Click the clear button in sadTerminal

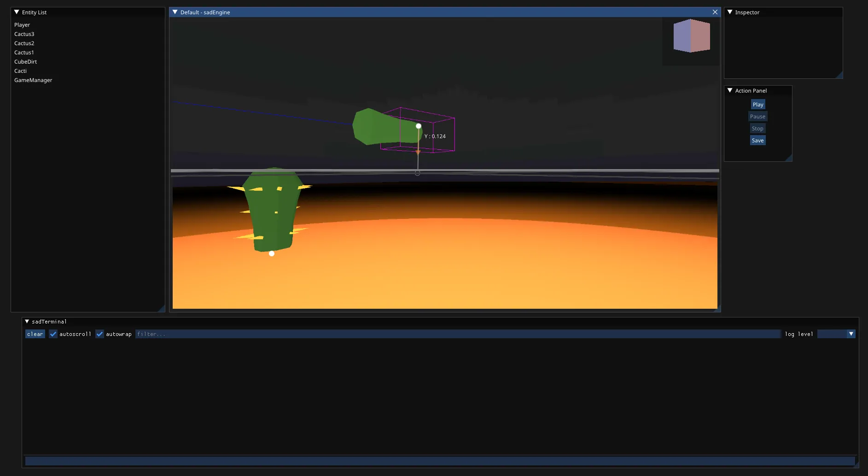point(35,334)
